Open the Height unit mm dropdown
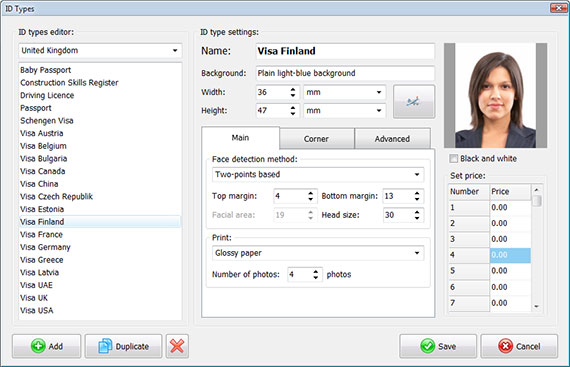Image resolution: width=570 pixels, height=367 pixels. point(345,110)
